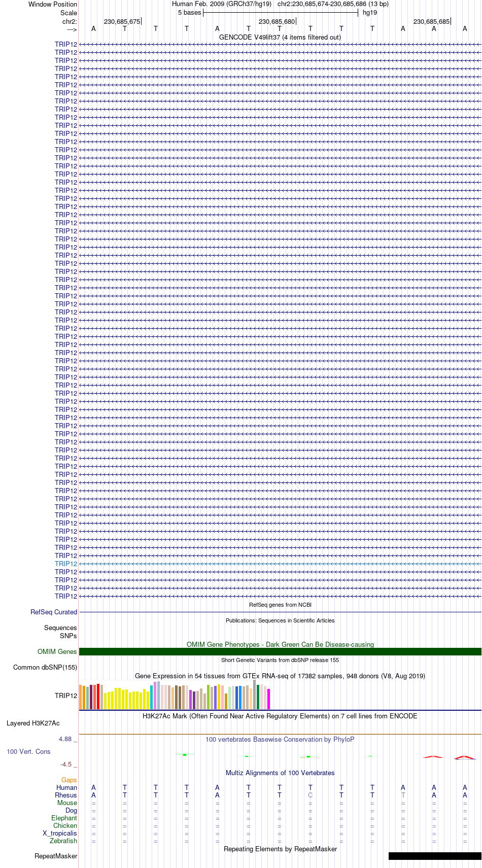Screen dimensions: 482x868
Task: Click the Chicken alignment row label
Action: pyautogui.click(x=65, y=825)
